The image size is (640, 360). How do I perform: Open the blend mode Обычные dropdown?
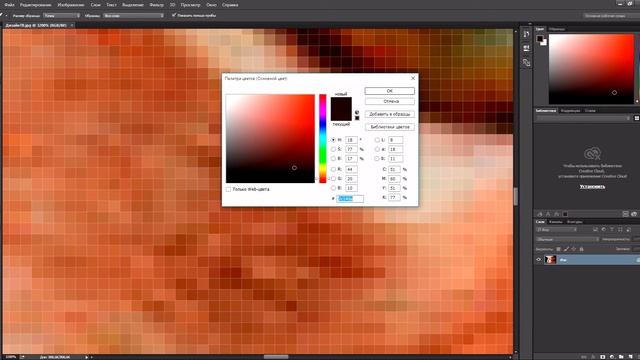tap(567, 239)
